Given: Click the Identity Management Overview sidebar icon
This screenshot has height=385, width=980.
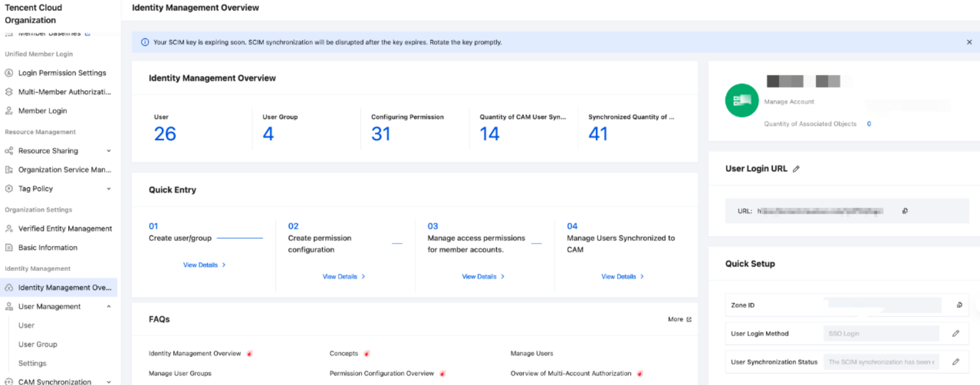Looking at the screenshot, I should coord(9,288).
